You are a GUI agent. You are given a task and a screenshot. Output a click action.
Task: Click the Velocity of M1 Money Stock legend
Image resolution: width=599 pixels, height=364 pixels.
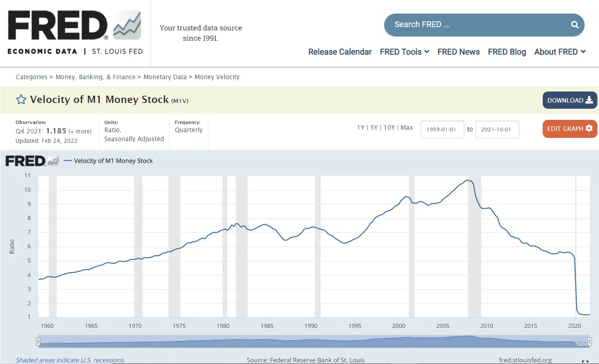pyautogui.click(x=109, y=161)
